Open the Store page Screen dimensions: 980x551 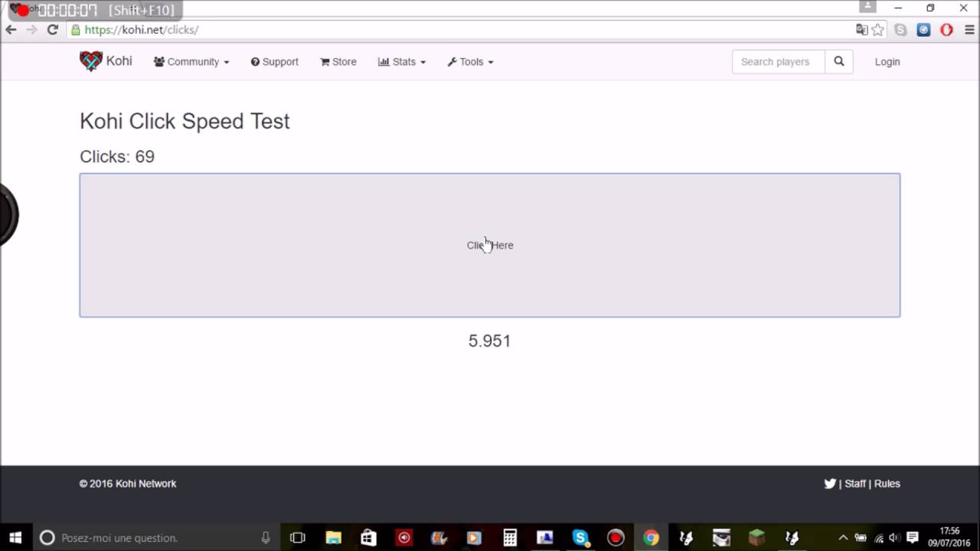click(x=338, y=62)
